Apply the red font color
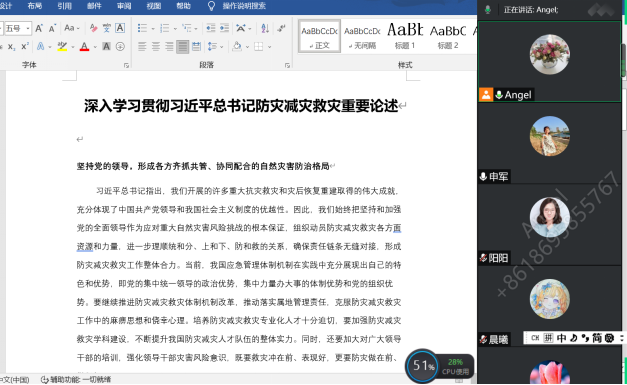627x385 pixels. coord(84,47)
